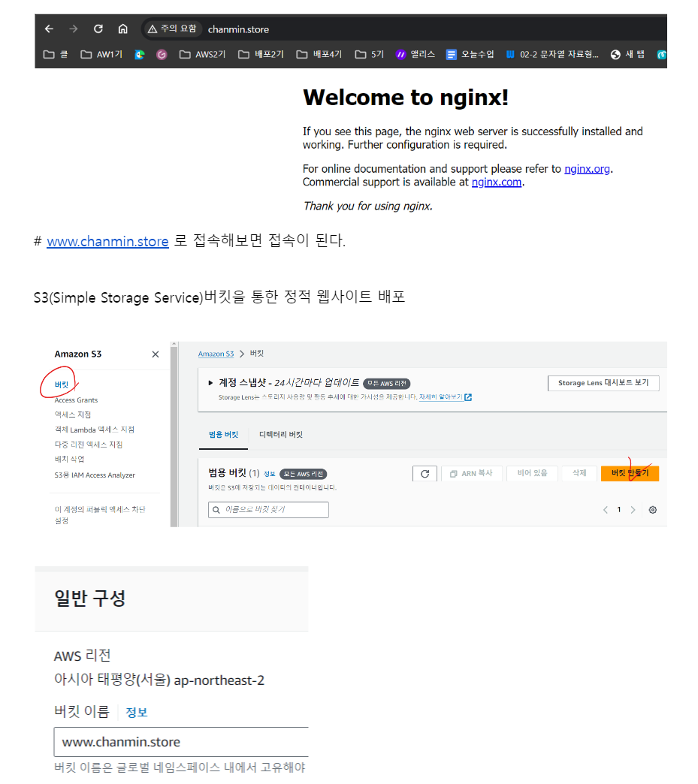Click the 모든 AWS 리전 badge by 범용 버킷
The width and height of the screenshot is (698, 784).
[x=304, y=474]
